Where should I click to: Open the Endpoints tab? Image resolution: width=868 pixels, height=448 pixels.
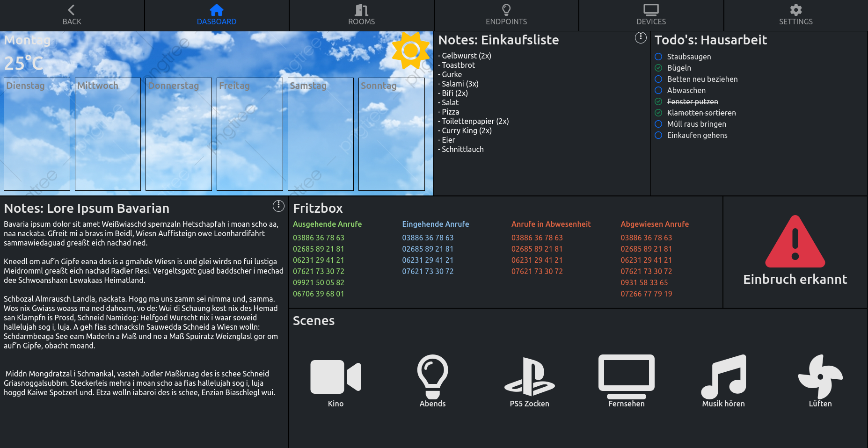(x=506, y=15)
